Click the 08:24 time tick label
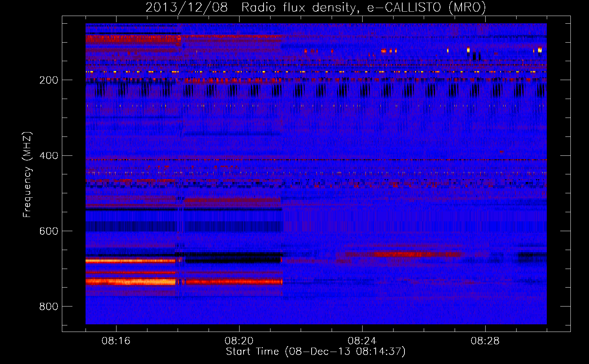The image size is (589, 364). 362,341
